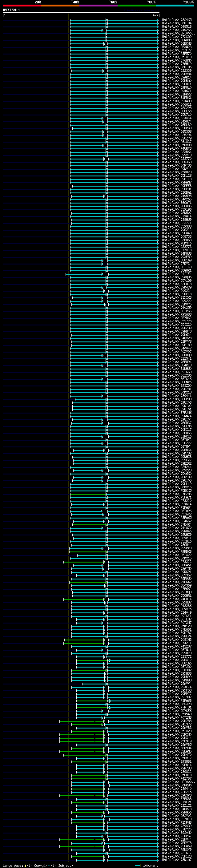Screen dimensions: 197x868
Task: Select hit label UniRef100_A9X4U3
Action: pos(177,101)
